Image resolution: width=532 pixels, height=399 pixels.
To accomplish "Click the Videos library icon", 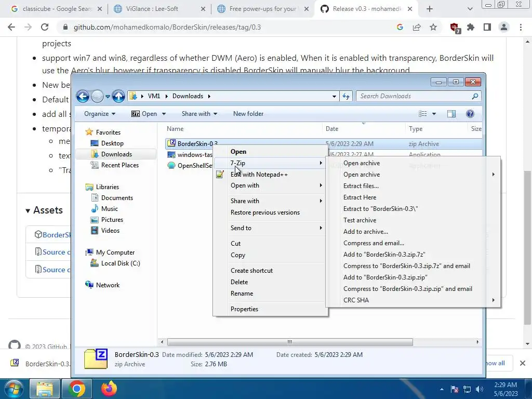I will [x=95, y=231].
